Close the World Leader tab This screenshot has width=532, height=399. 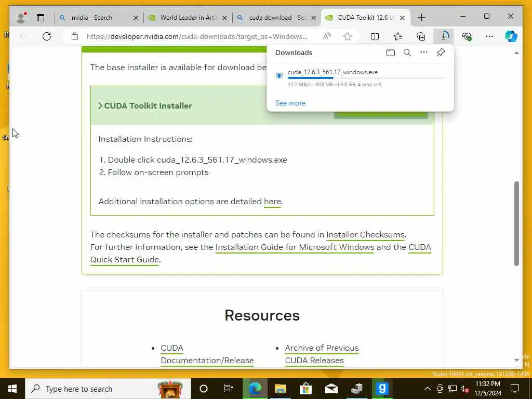[224, 18]
